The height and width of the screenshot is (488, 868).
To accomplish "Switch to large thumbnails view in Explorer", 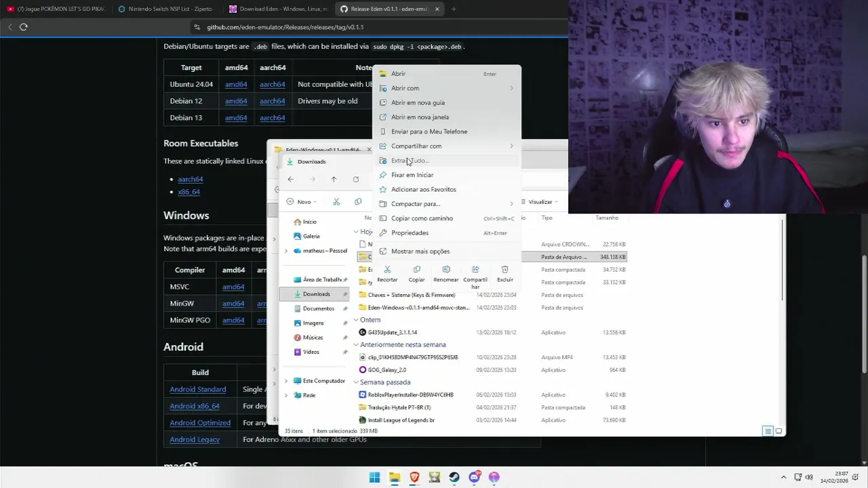I will pyautogui.click(x=778, y=431).
